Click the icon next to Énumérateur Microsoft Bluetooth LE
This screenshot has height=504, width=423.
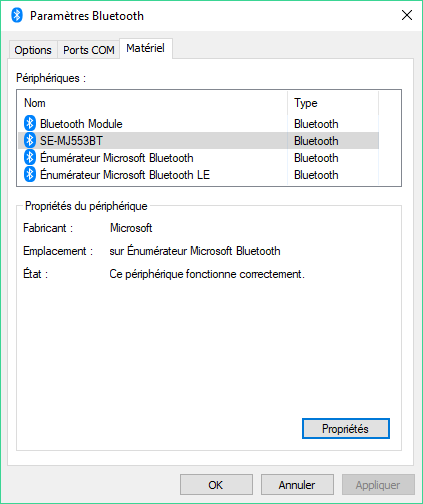tap(30, 174)
